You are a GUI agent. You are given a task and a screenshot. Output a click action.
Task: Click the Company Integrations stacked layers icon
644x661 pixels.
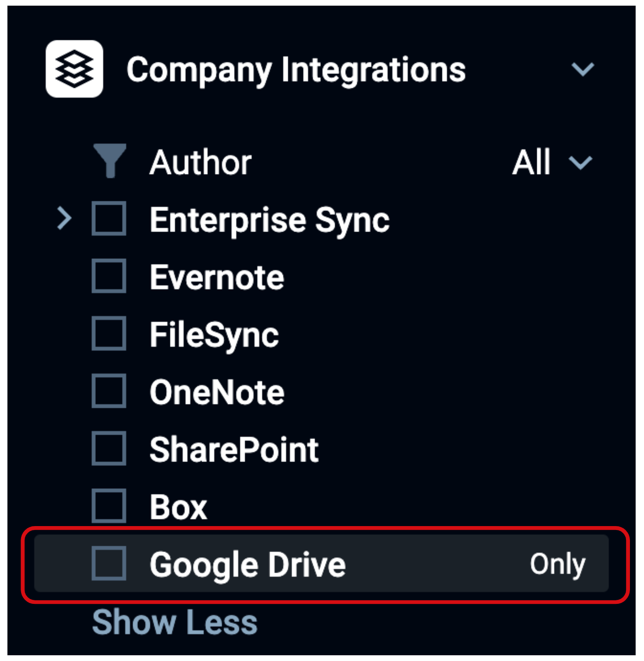click(x=74, y=69)
